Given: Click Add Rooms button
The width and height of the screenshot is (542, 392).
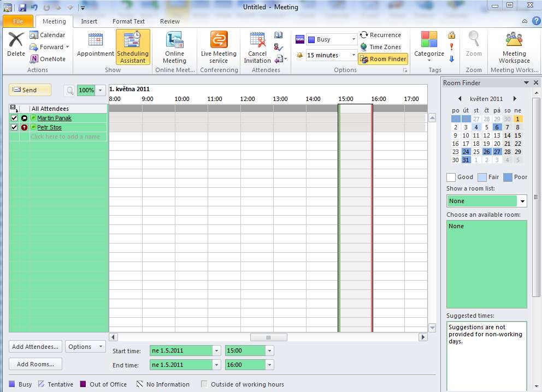Looking at the screenshot, I should click(x=36, y=364).
